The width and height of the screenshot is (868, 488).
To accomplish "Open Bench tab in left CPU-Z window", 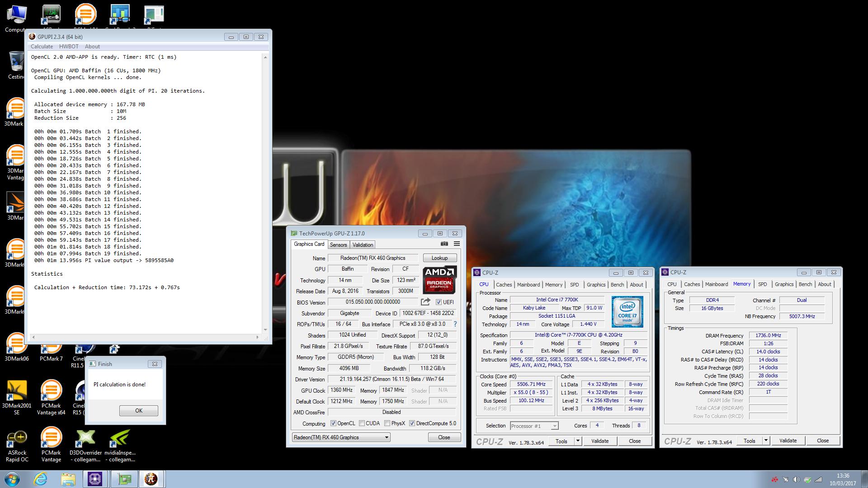I will pos(617,285).
